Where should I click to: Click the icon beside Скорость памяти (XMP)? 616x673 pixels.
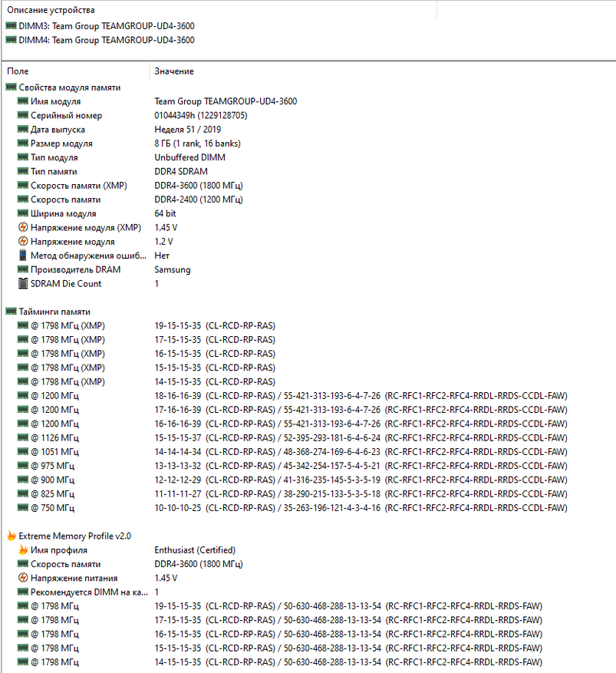[x=23, y=186]
